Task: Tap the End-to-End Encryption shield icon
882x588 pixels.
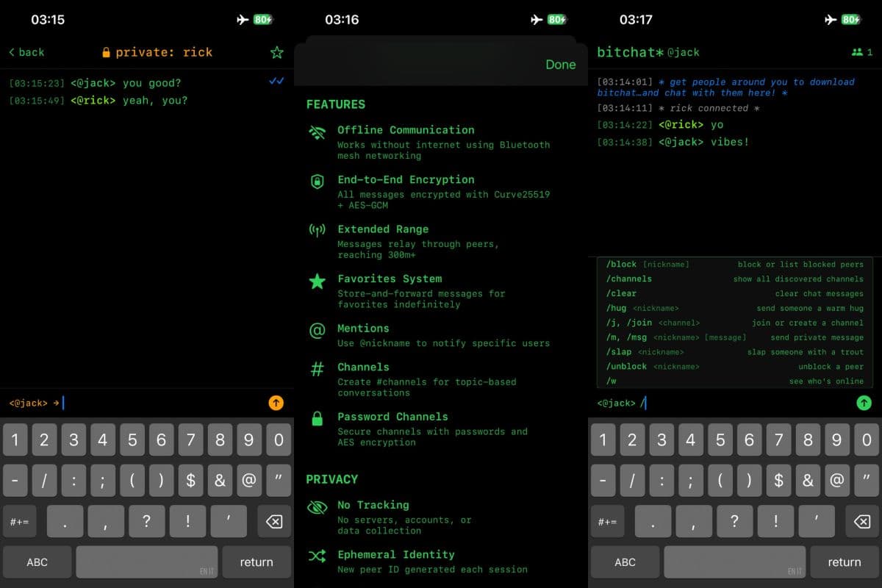Action: pyautogui.click(x=318, y=182)
